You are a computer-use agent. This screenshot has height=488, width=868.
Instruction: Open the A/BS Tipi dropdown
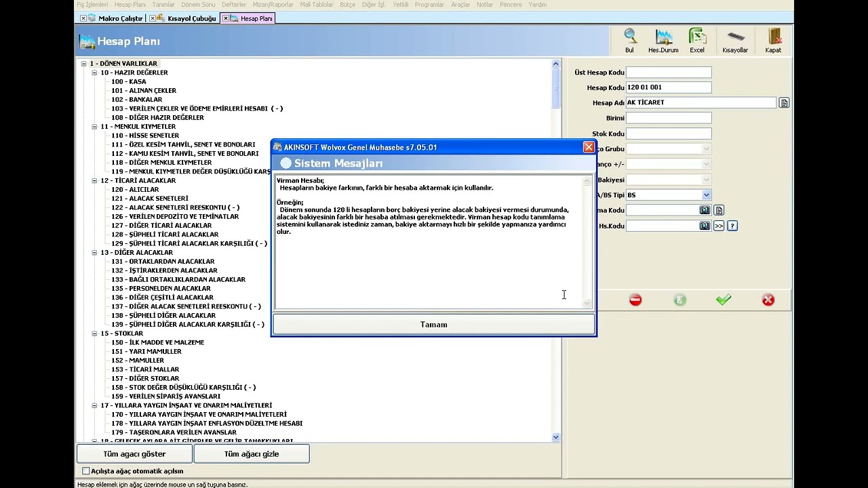[x=706, y=195]
